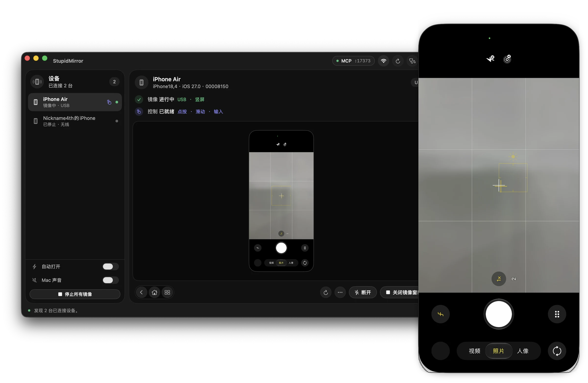Click the 输入 control label
Image resolution: width=588 pixels, height=383 pixels.
click(218, 112)
